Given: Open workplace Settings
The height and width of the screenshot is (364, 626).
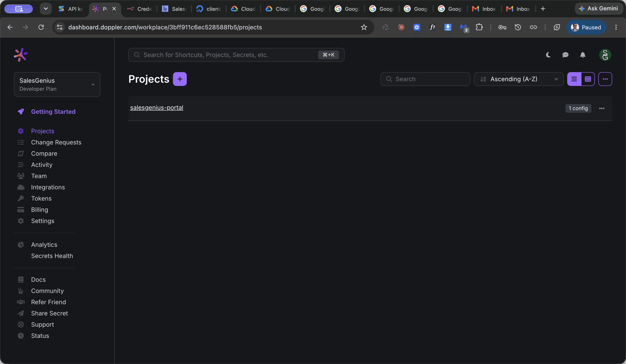Looking at the screenshot, I should click(43, 221).
